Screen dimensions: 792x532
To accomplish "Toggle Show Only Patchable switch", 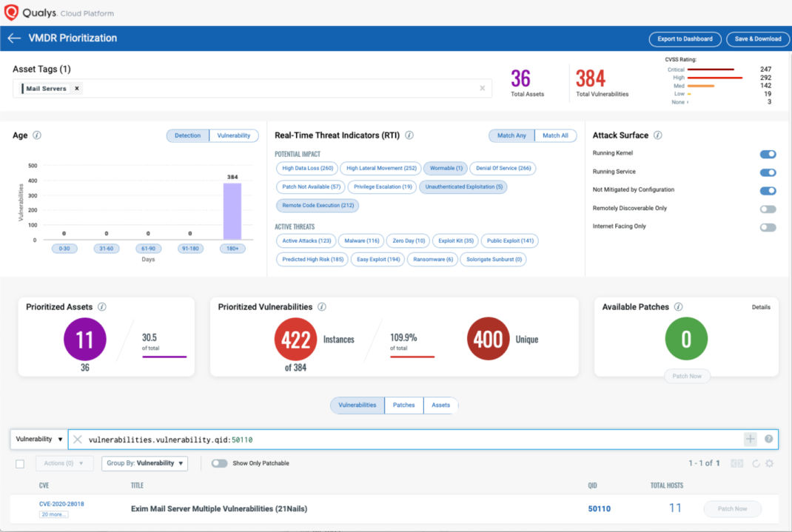I will [x=219, y=463].
